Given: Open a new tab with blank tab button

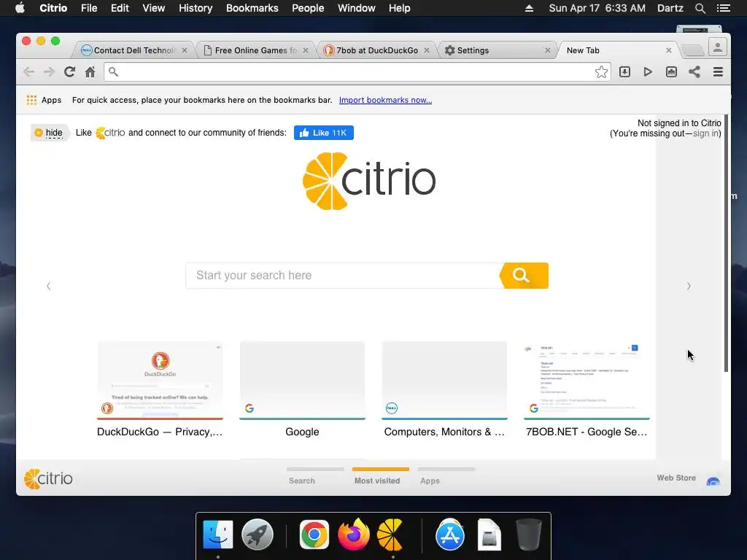Looking at the screenshot, I should (x=692, y=50).
